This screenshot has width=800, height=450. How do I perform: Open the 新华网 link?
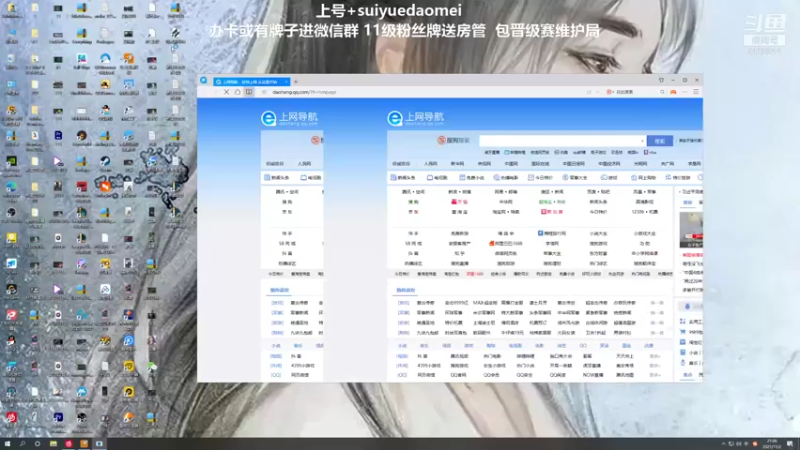click(457, 164)
